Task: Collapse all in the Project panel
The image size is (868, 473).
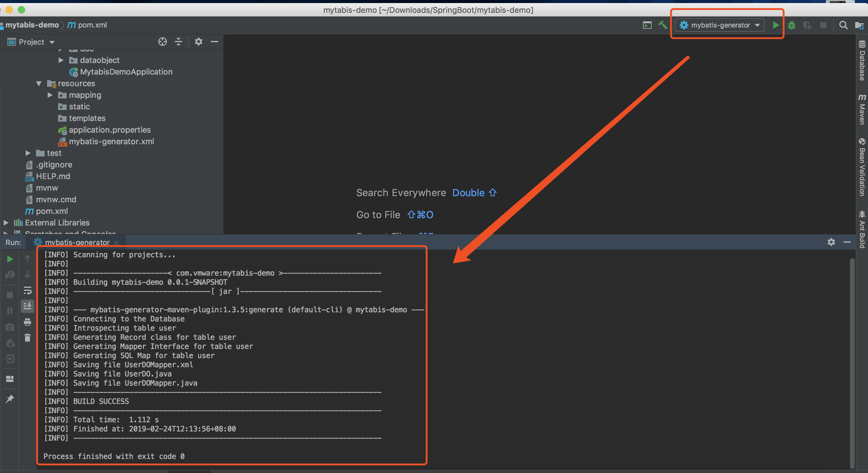Action: coord(178,42)
